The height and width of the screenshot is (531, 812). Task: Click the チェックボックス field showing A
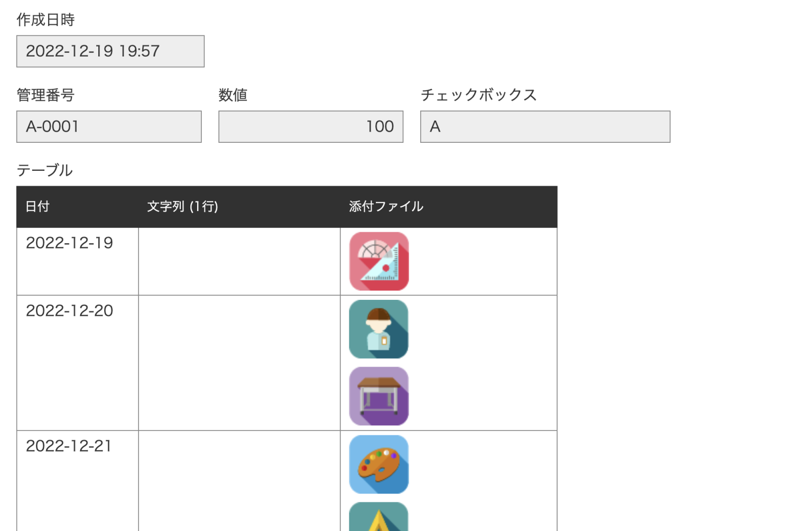coord(545,126)
